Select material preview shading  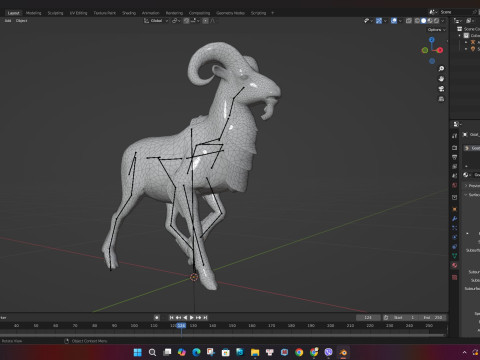click(x=430, y=21)
